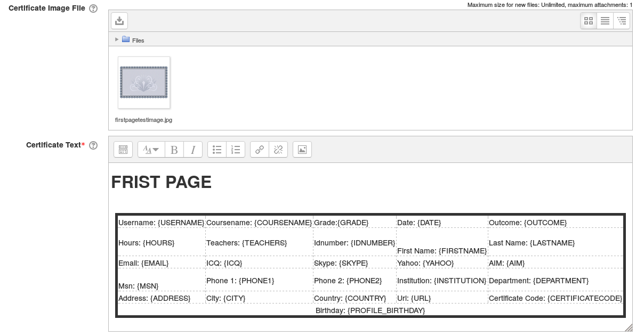This screenshot has height=336, width=644.
Task: Expand the Files folder tree
Action: pyautogui.click(x=117, y=39)
